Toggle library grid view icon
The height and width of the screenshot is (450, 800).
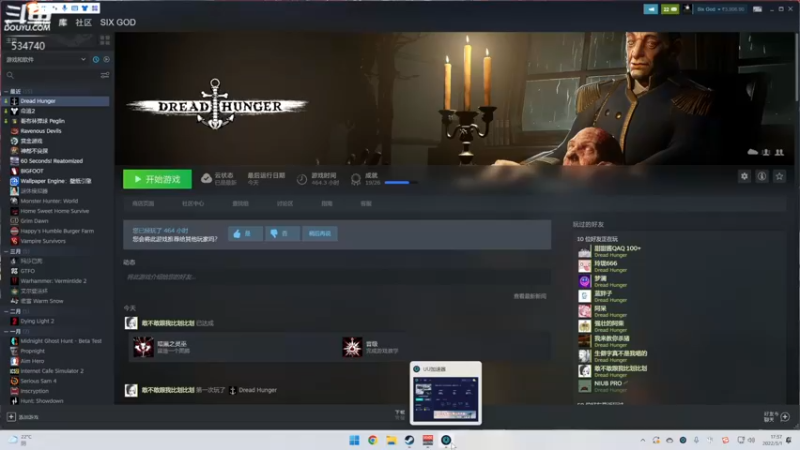pyautogui.click(x=105, y=40)
